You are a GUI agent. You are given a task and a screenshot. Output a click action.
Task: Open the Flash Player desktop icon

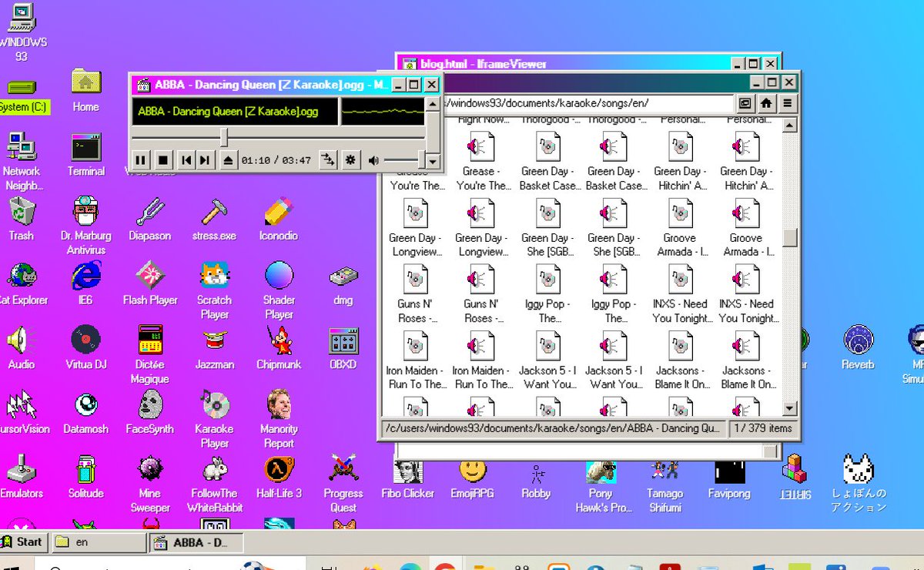(150, 283)
